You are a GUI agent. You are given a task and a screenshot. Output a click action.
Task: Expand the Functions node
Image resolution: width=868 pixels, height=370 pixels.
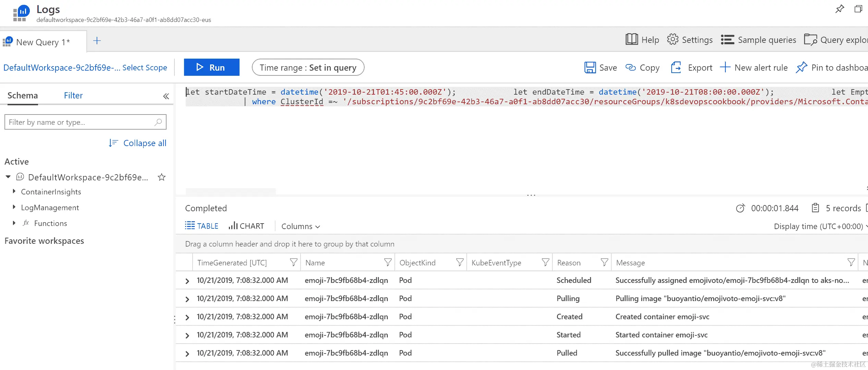pyautogui.click(x=14, y=223)
